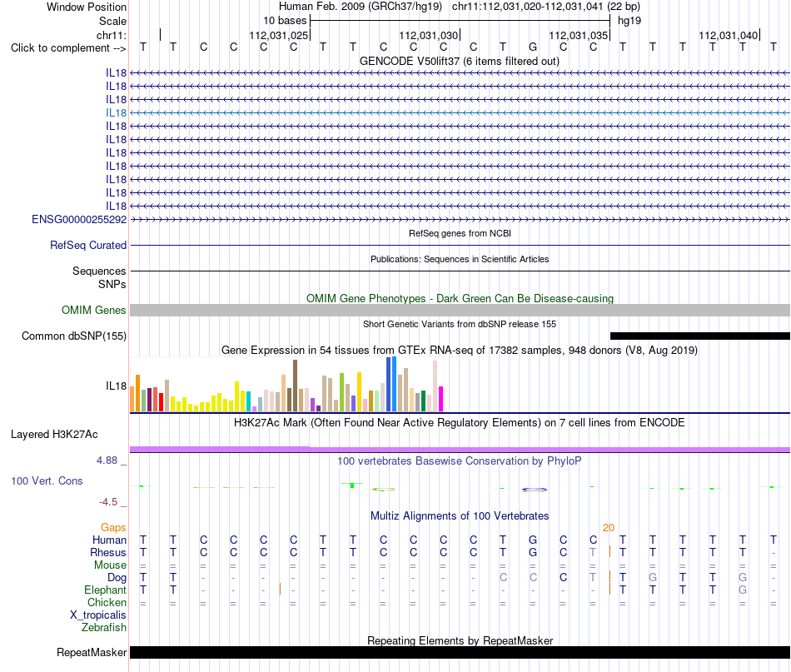Click the black dbSNP variant block

pyautogui.click(x=699, y=336)
